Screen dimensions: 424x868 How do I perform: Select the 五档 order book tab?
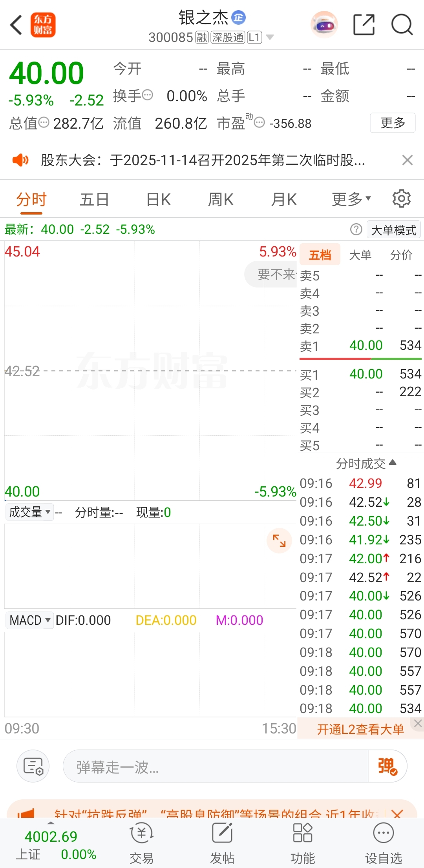point(320,255)
